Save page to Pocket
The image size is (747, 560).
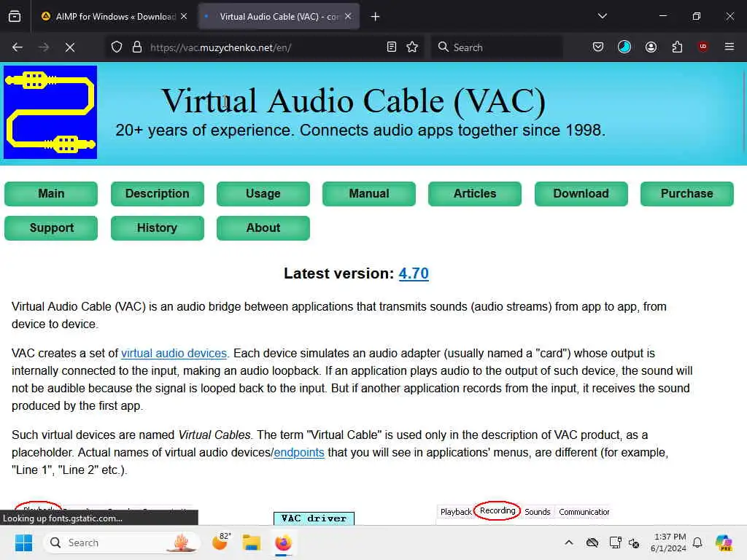point(598,47)
